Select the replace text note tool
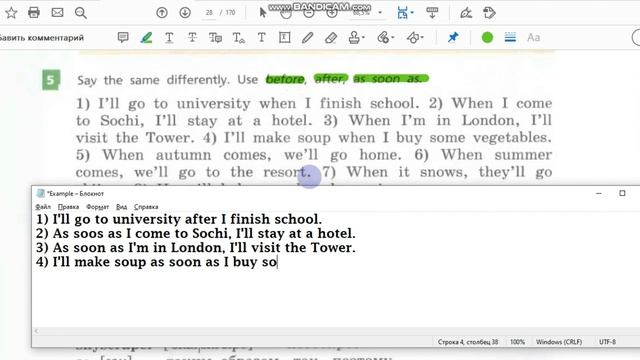This screenshot has width=640, height=360. [215, 38]
